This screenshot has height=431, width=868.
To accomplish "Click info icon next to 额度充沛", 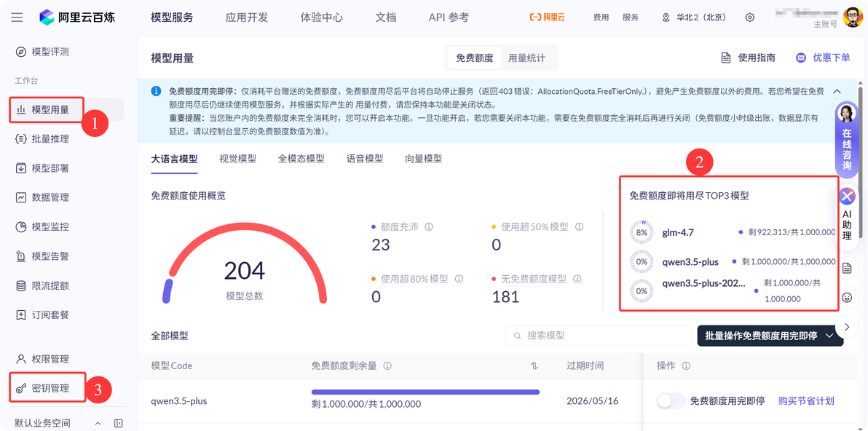I will coord(428,227).
